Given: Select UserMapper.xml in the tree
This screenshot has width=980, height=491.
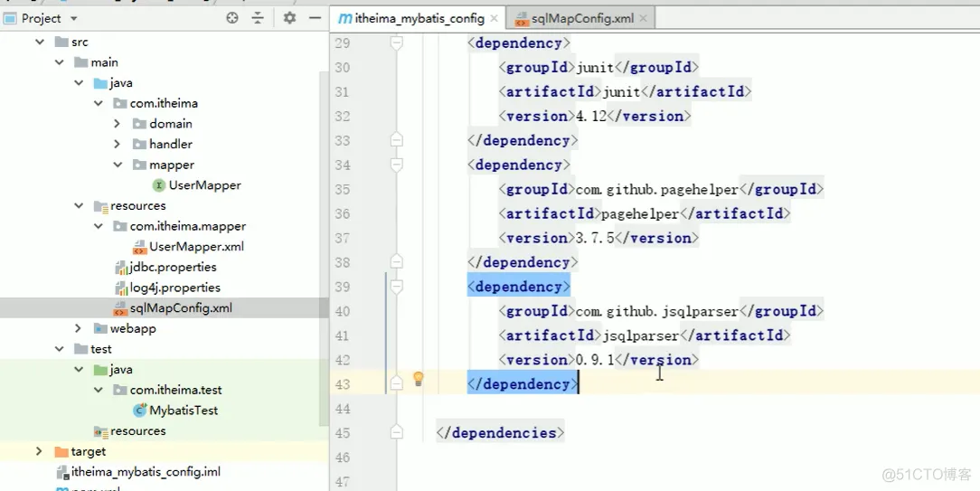Looking at the screenshot, I should click(196, 247).
